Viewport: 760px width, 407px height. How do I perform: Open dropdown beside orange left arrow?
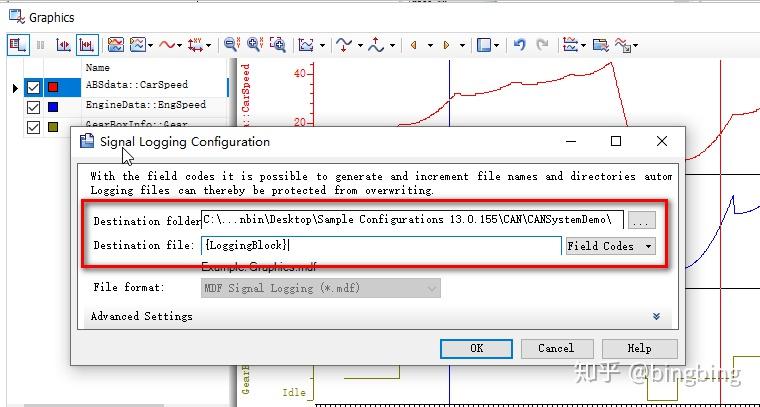(430, 46)
